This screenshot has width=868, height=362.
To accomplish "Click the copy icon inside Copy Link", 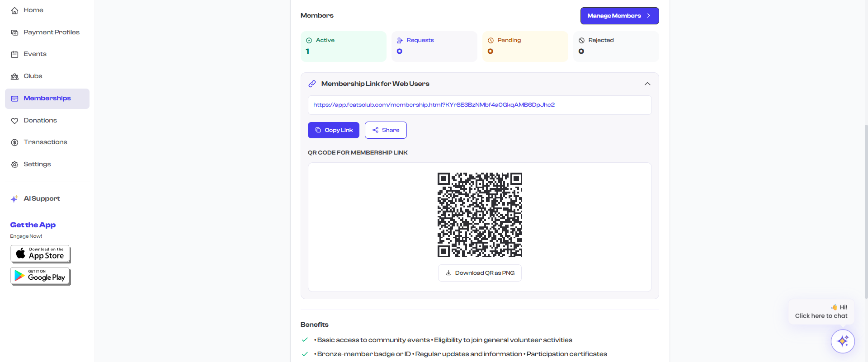I will tap(318, 130).
